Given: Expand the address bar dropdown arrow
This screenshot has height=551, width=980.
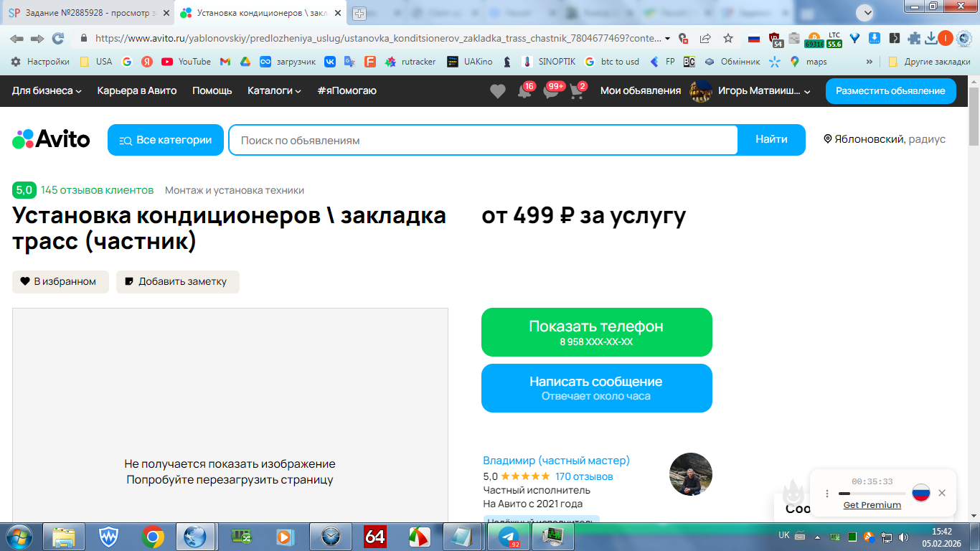Looking at the screenshot, I should point(668,39).
